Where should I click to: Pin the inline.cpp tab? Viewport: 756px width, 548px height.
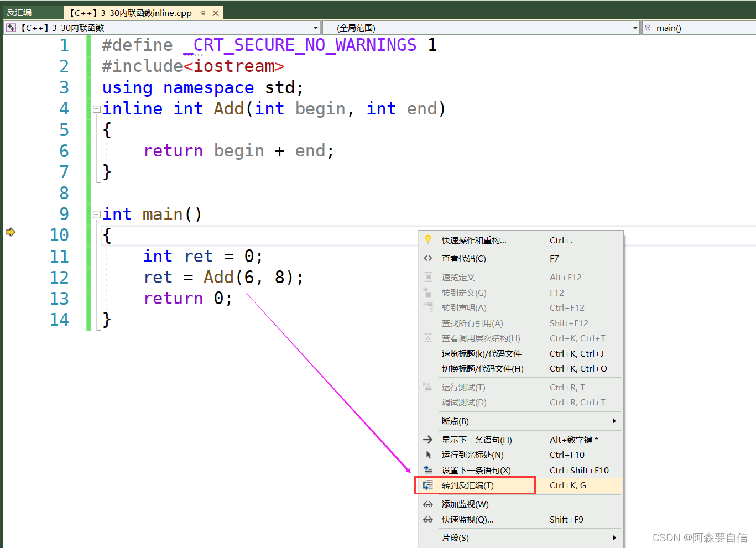[x=203, y=13]
